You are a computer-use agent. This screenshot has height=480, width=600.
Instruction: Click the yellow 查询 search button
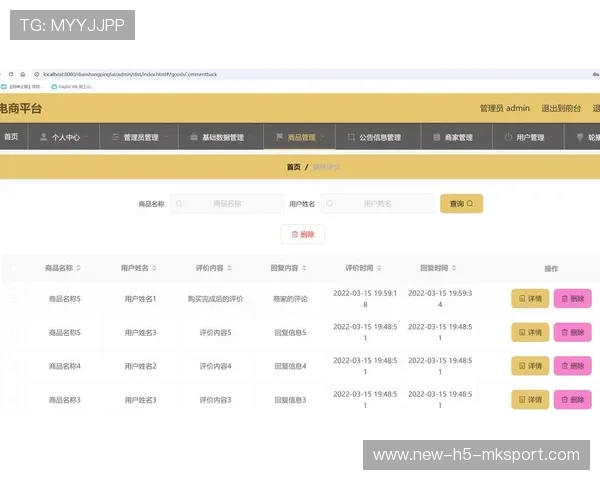point(461,204)
